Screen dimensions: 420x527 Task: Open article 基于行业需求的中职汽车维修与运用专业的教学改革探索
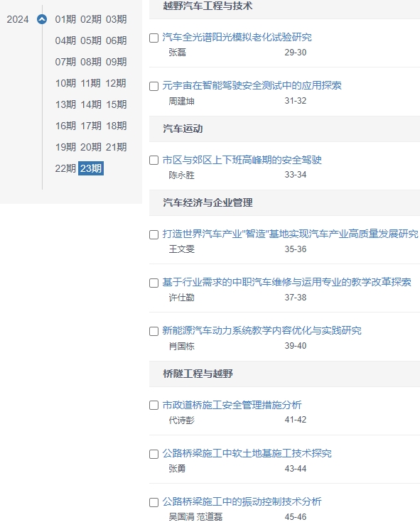[286, 282]
